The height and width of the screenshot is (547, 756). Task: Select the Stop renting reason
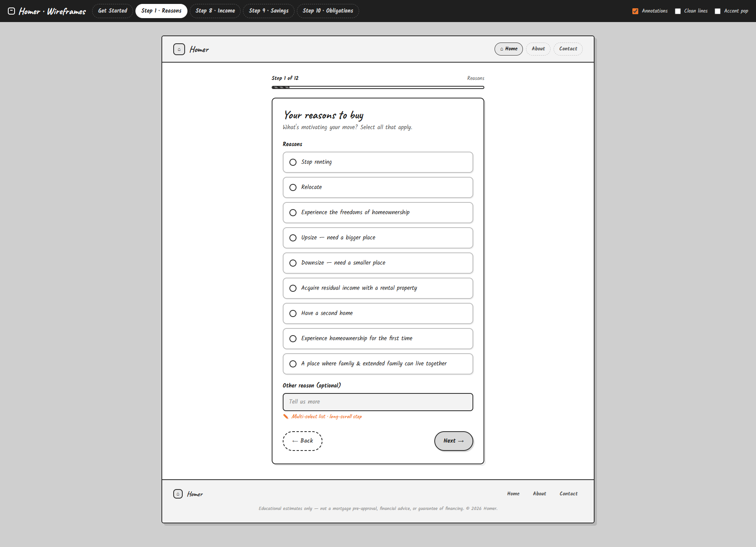pyautogui.click(x=378, y=162)
